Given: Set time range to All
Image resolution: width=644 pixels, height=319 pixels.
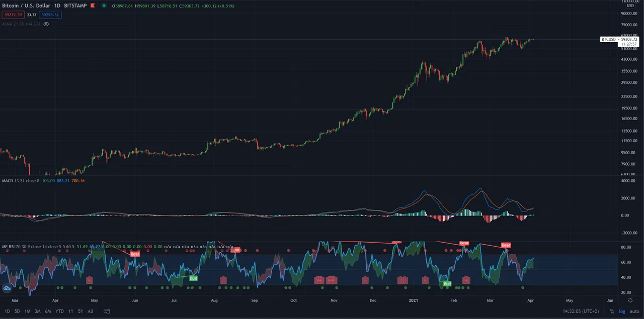Looking at the screenshot, I should 90,311.
